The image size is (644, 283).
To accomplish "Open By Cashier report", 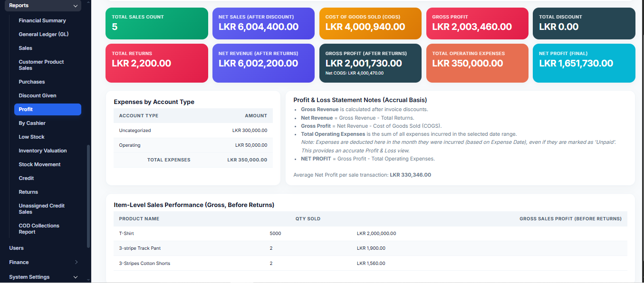I will coord(32,123).
